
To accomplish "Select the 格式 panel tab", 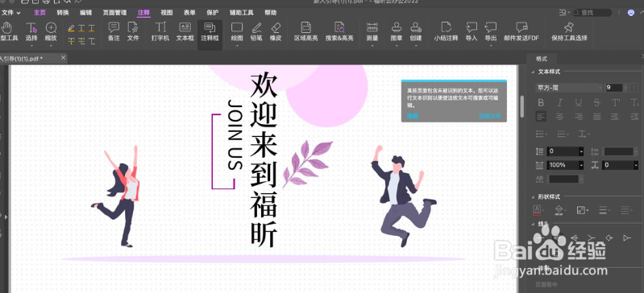I will [x=542, y=59].
